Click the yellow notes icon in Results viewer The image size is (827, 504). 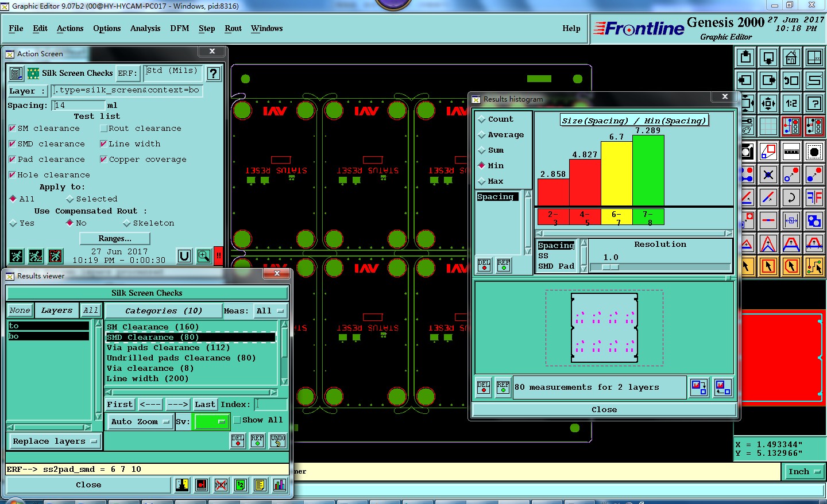point(260,485)
